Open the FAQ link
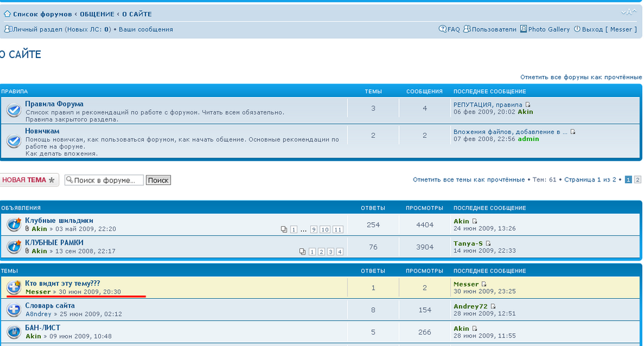Viewport: 644px width, 346px height. [449, 29]
